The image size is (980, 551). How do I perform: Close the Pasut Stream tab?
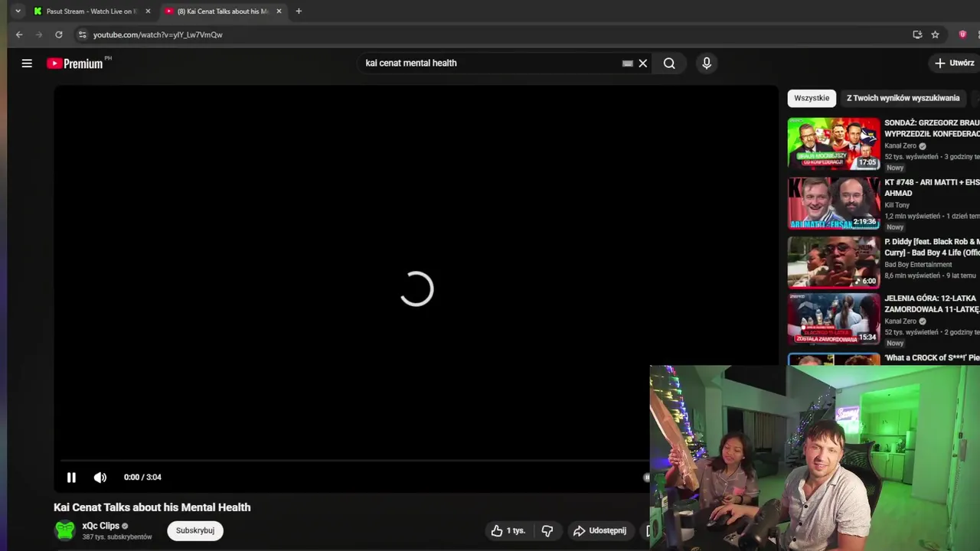click(x=148, y=11)
